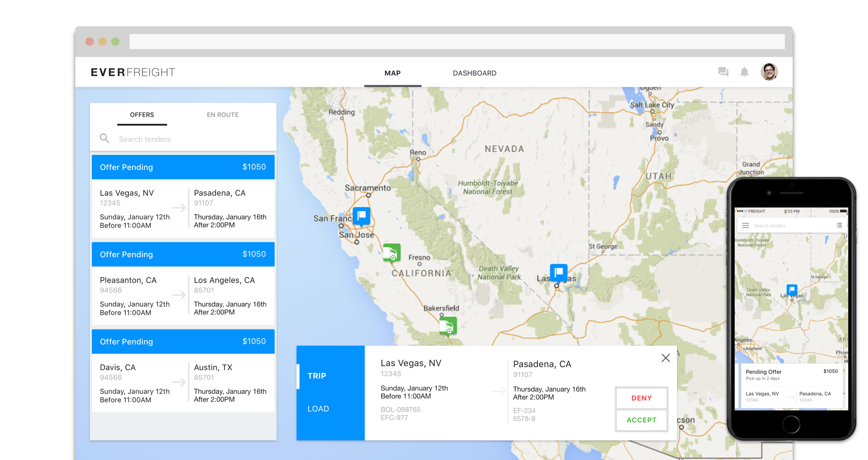Click the yellow window minimize dot
Image resolution: width=868 pixels, height=460 pixels.
(x=102, y=41)
